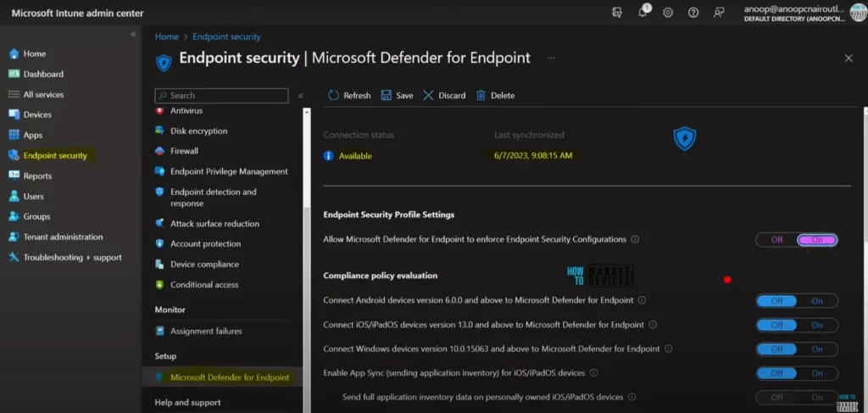Open the All services list icon

[14, 95]
